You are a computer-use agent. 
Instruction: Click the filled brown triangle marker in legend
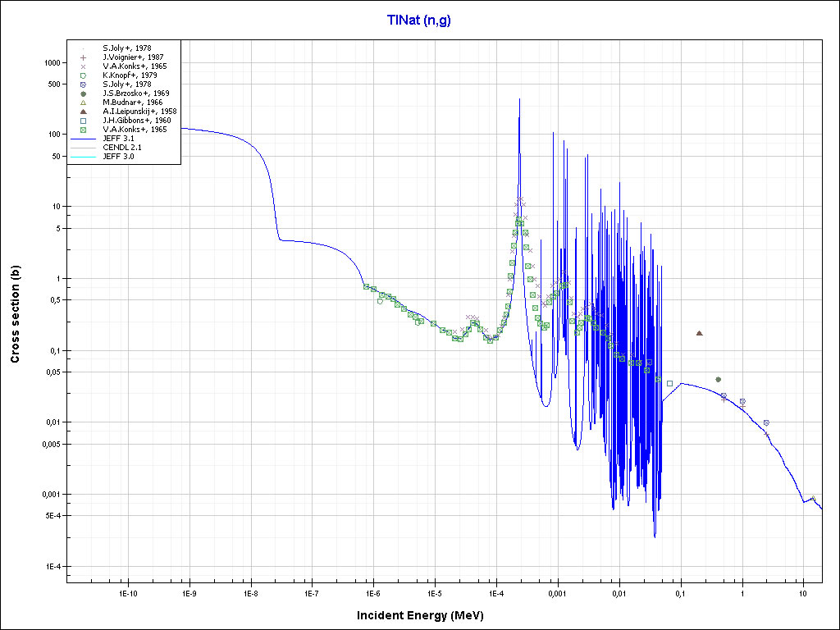83,111
